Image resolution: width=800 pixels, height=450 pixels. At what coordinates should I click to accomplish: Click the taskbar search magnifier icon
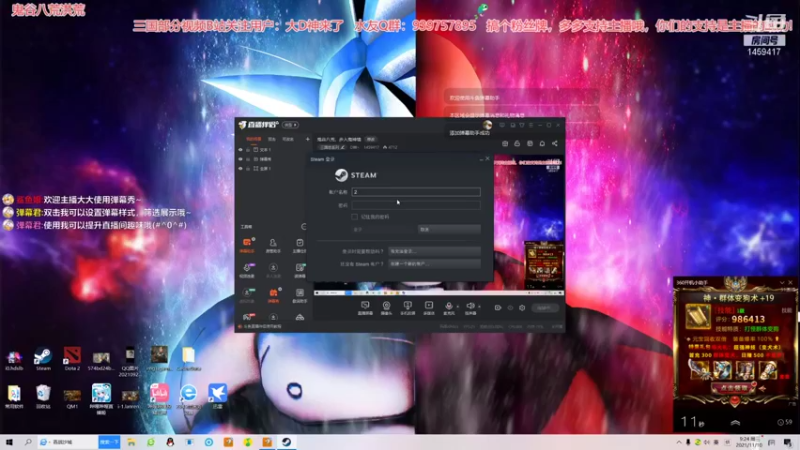pos(28,442)
